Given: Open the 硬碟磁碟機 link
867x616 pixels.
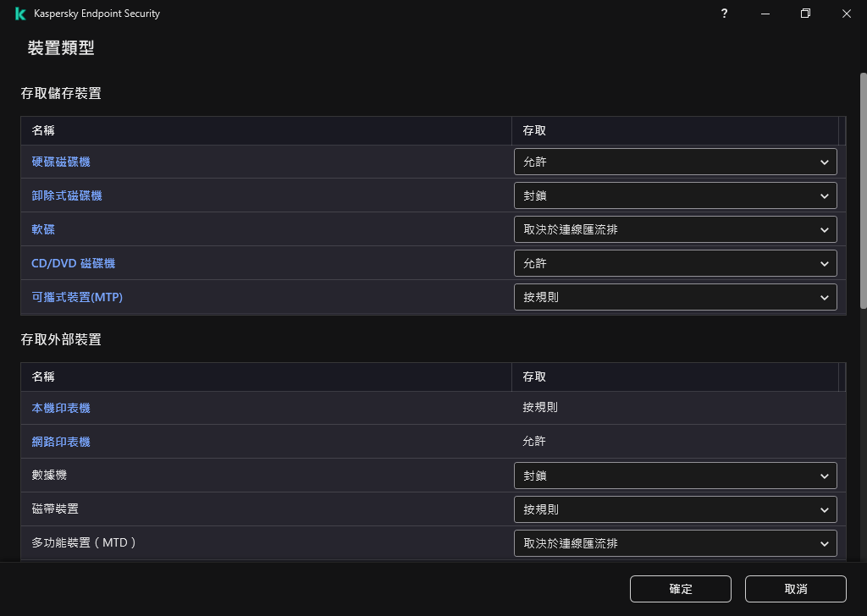Looking at the screenshot, I should click(61, 162).
